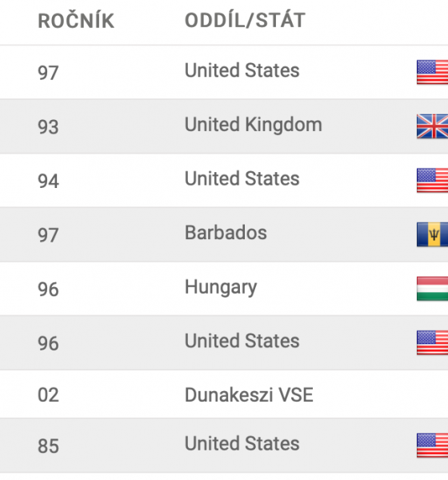
Task: Click the ROČNÍK column header
Action: pos(76,21)
